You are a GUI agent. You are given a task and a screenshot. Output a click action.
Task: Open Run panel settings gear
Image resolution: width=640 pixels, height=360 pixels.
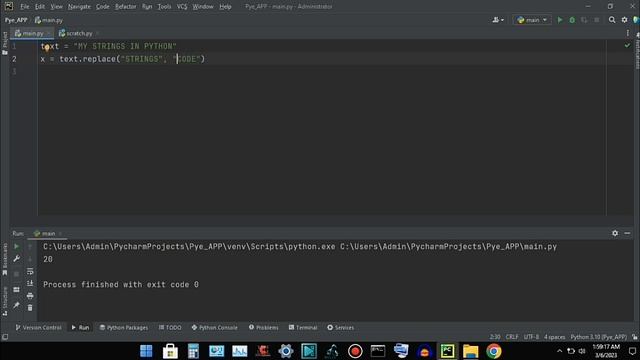coord(615,233)
